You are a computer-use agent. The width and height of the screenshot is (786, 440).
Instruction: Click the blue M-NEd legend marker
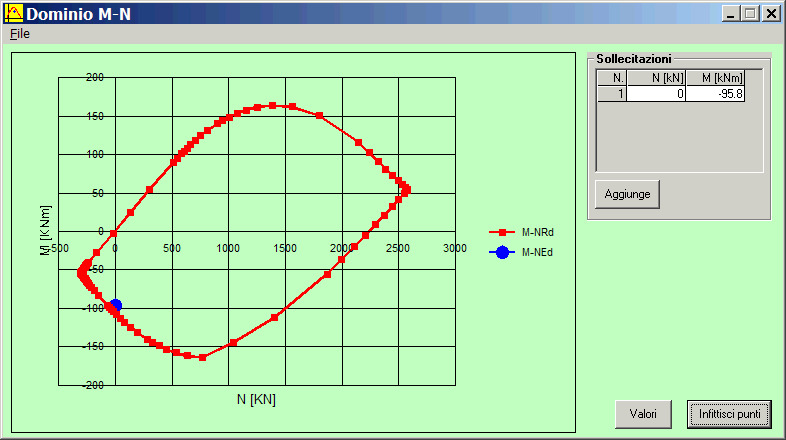[x=502, y=253]
